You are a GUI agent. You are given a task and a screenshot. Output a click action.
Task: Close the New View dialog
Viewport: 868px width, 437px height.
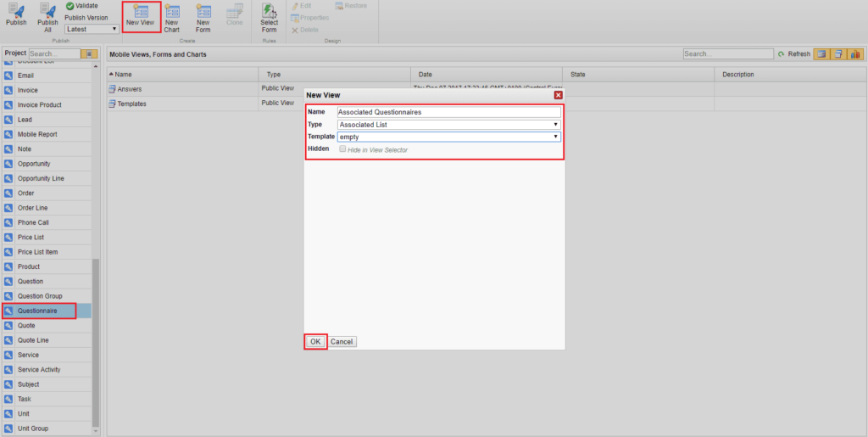tap(559, 95)
